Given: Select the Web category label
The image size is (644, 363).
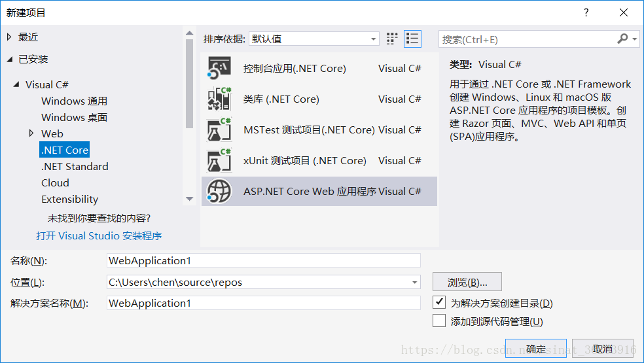Looking at the screenshot, I should point(52,134).
